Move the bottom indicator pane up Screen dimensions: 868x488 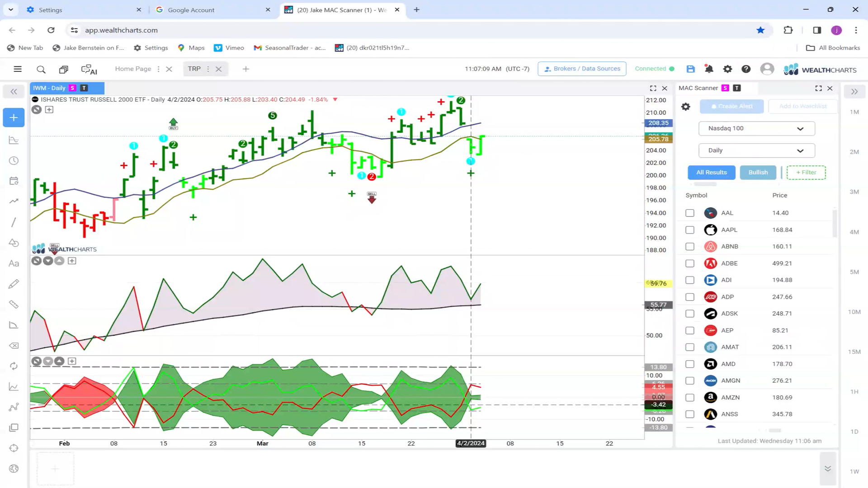click(x=59, y=361)
